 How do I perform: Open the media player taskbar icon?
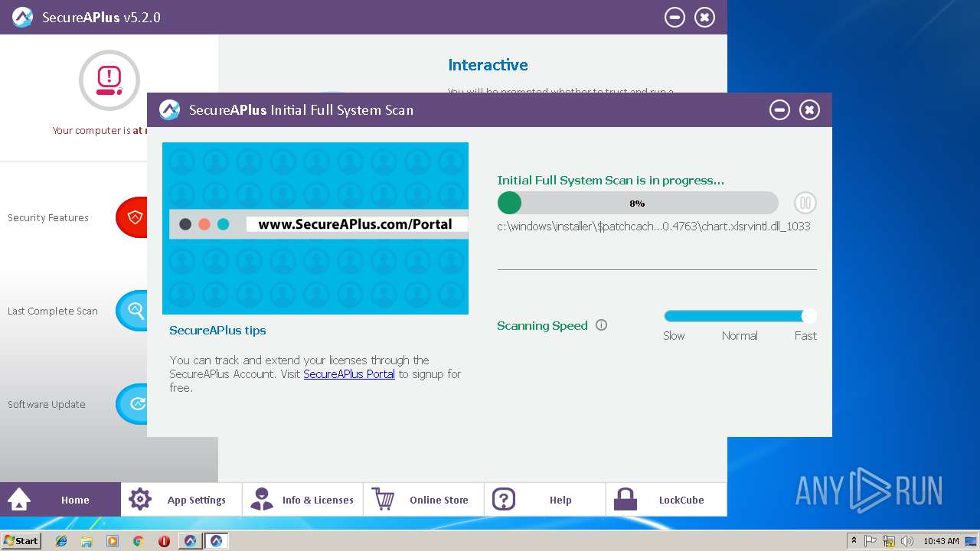(113, 540)
